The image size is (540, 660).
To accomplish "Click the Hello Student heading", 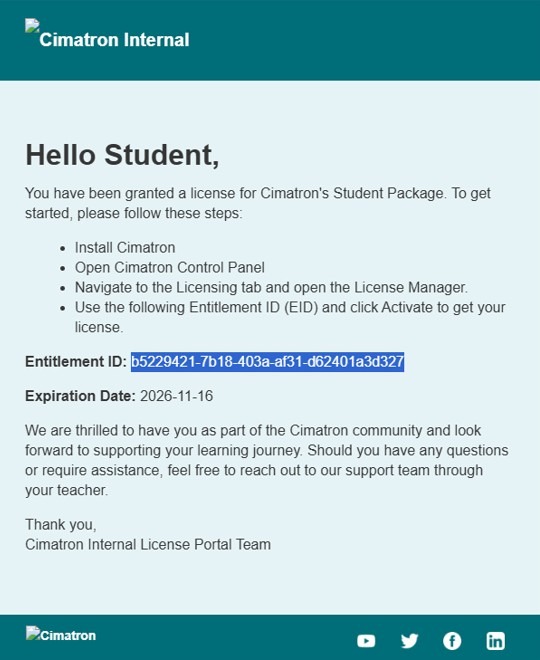I will (x=122, y=155).
